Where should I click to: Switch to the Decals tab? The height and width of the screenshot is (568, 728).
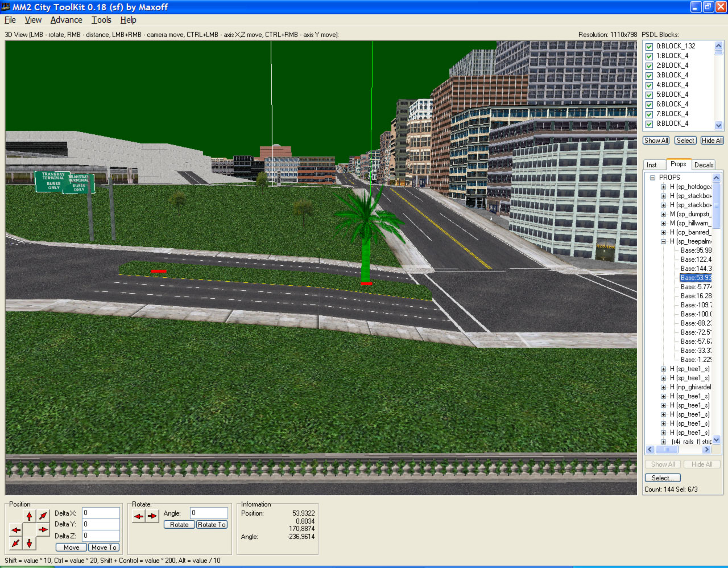(x=704, y=165)
